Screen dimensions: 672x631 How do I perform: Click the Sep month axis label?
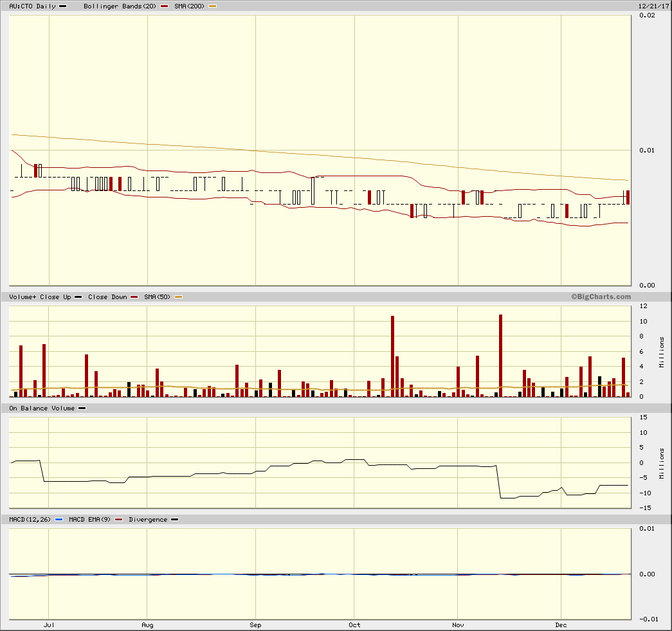pos(255,625)
